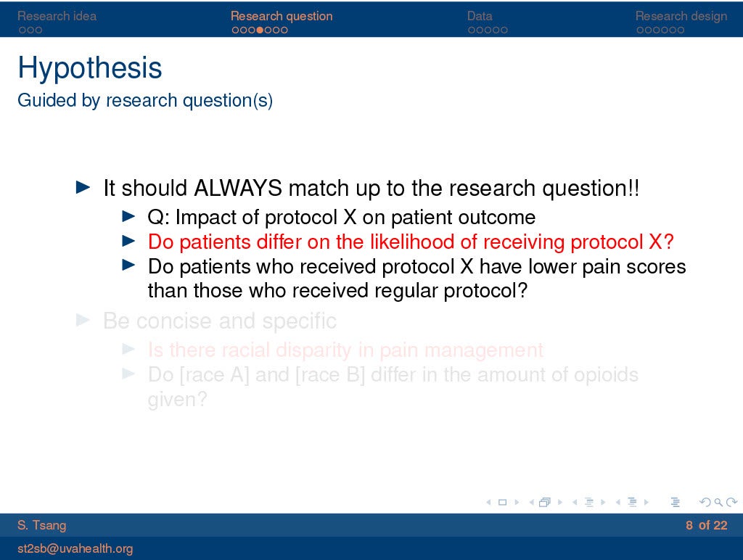Image resolution: width=743 pixels, height=560 pixels.
Task: Jump to the Data section
Action: (x=480, y=16)
